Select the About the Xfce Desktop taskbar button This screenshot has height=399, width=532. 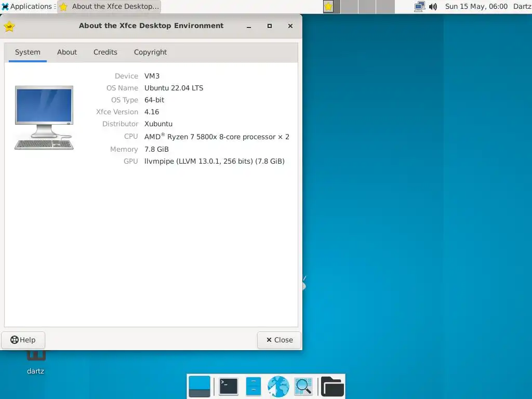109,6
